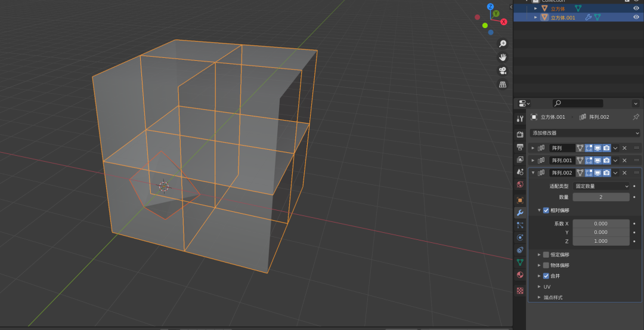644x330 pixels.
Task: Open the Output properties tab
Action: tap(520, 147)
